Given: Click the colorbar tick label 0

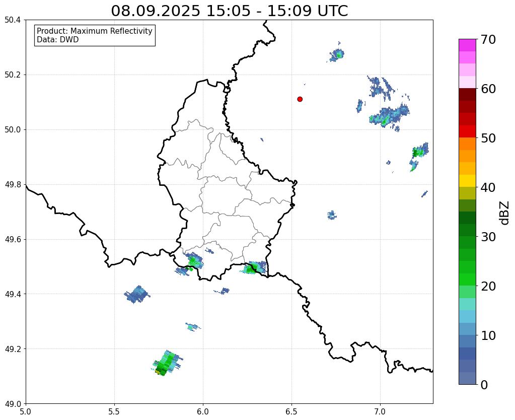Looking at the screenshot, I should 484,385.
